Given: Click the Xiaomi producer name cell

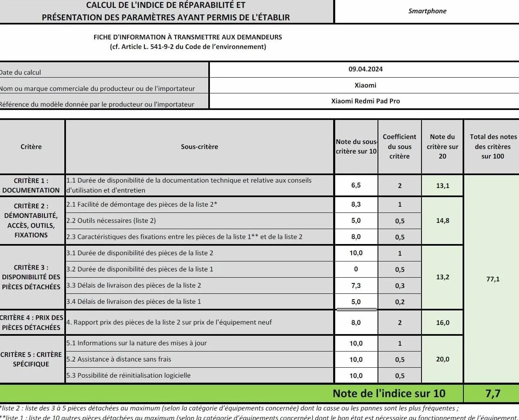Looking at the screenshot, I should pos(365,85).
